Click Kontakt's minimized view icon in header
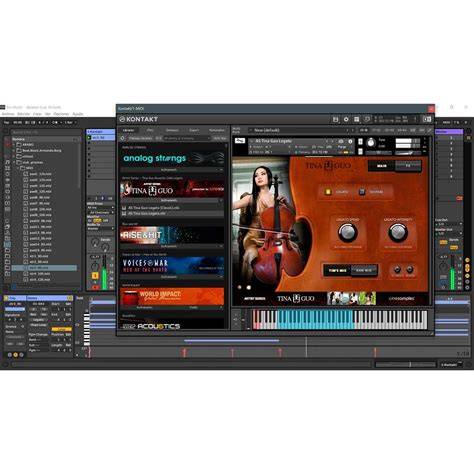474x474 pixels. pos(427,119)
